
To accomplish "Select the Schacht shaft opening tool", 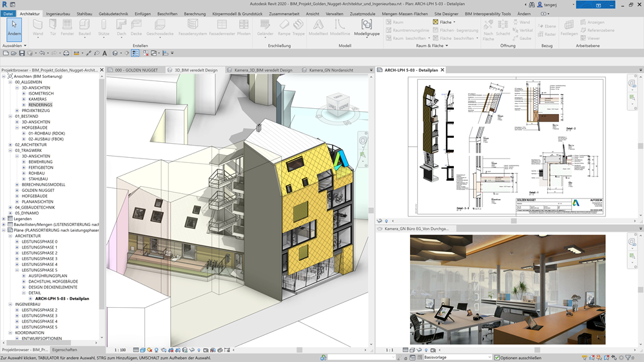I will point(503,28).
